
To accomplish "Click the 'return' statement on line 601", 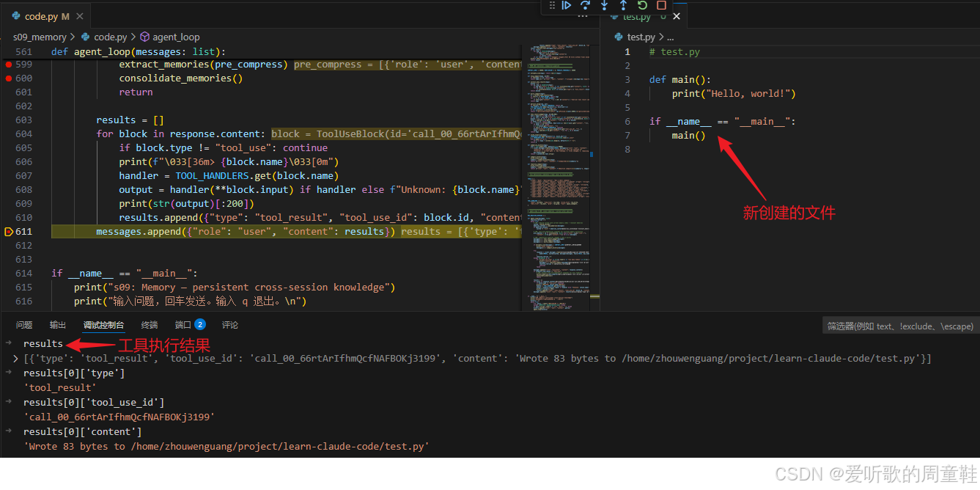I will pyautogui.click(x=136, y=92).
